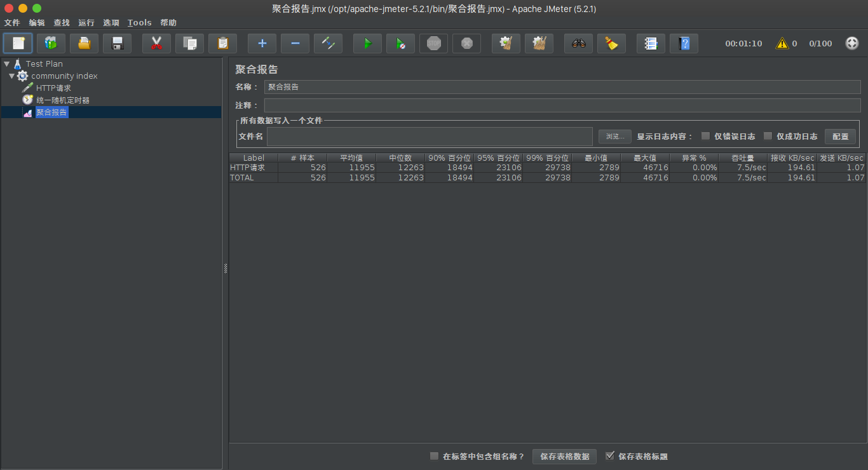This screenshot has width=868, height=470.
Task: Click Start no pauses icon
Action: (400, 43)
